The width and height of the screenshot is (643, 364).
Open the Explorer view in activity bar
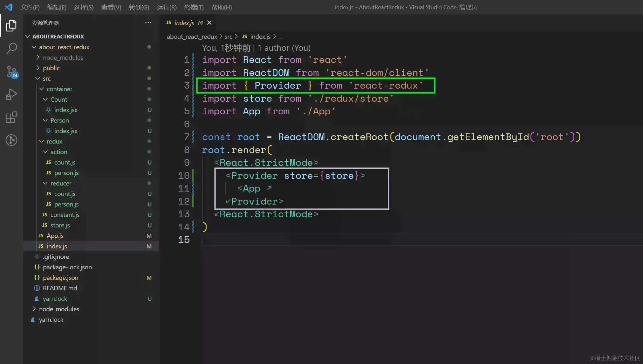pyautogui.click(x=11, y=25)
